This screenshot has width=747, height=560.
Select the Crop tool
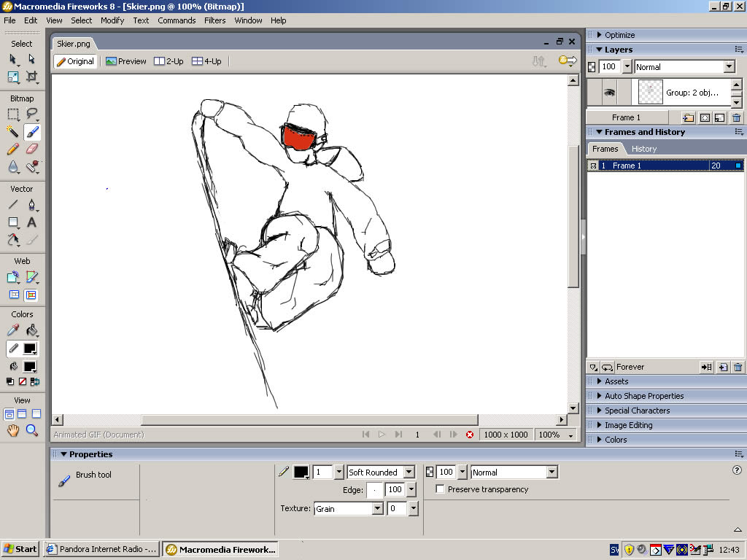click(x=32, y=77)
